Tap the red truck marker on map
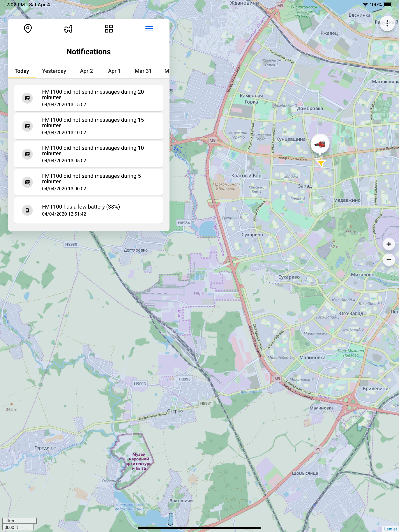The height and width of the screenshot is (532, 399). tap(320, 144)
